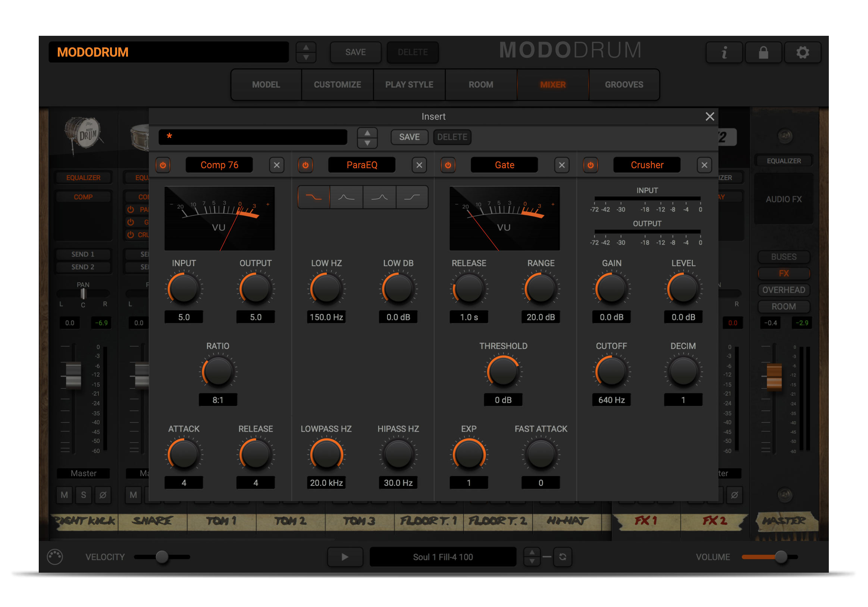868x607 pixels.
Task: Step to the next groove with the up arrow
Action: (x=532, y=552)
